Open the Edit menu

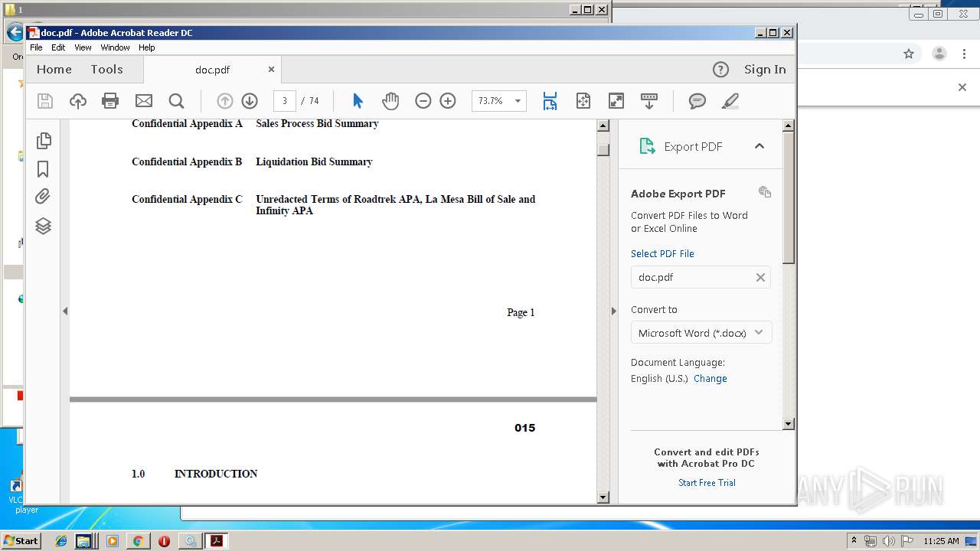click(x=58, y=47)
